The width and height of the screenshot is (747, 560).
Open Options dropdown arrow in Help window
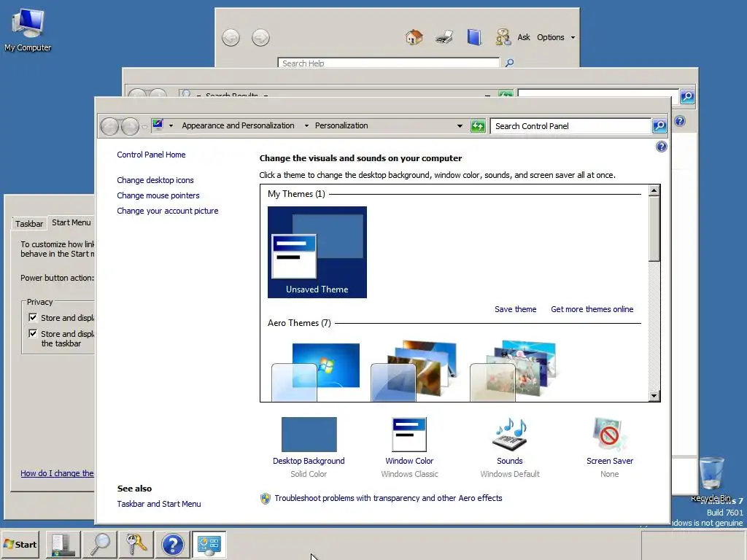[573, 38]
